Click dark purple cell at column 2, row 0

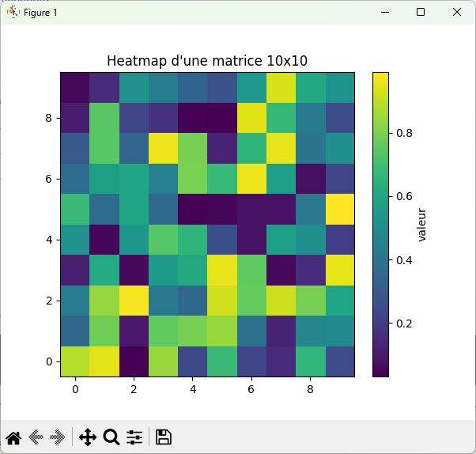click(134, 361)
